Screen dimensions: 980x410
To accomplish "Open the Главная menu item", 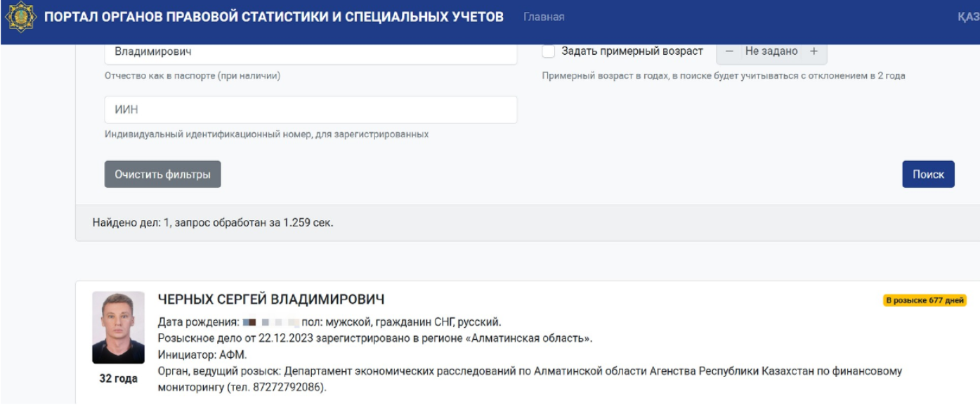I will (544, 17).
